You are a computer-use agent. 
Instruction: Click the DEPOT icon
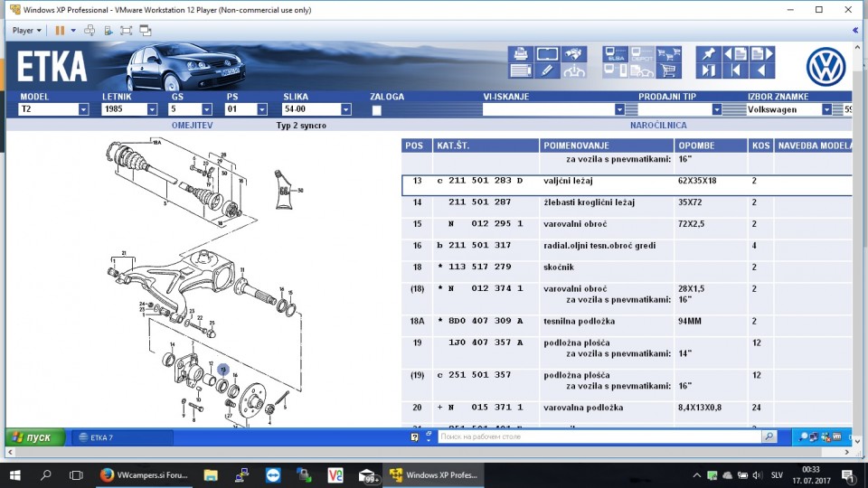pyautogui.click(x=642, y=53)
